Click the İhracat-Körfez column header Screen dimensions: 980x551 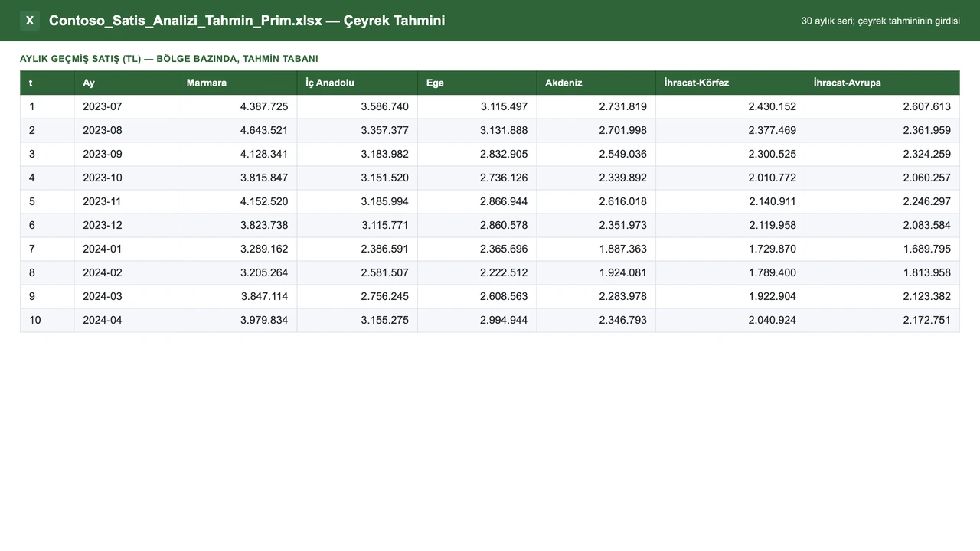730,83
